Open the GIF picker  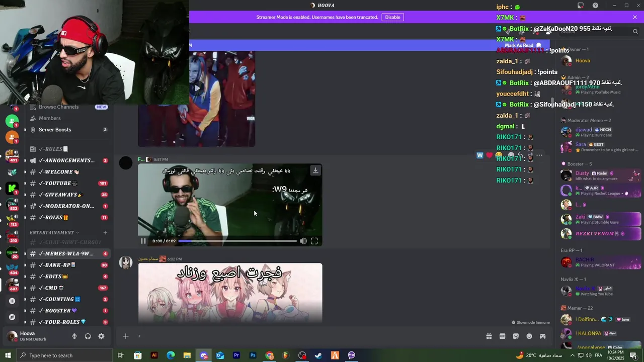pos(502,336)
